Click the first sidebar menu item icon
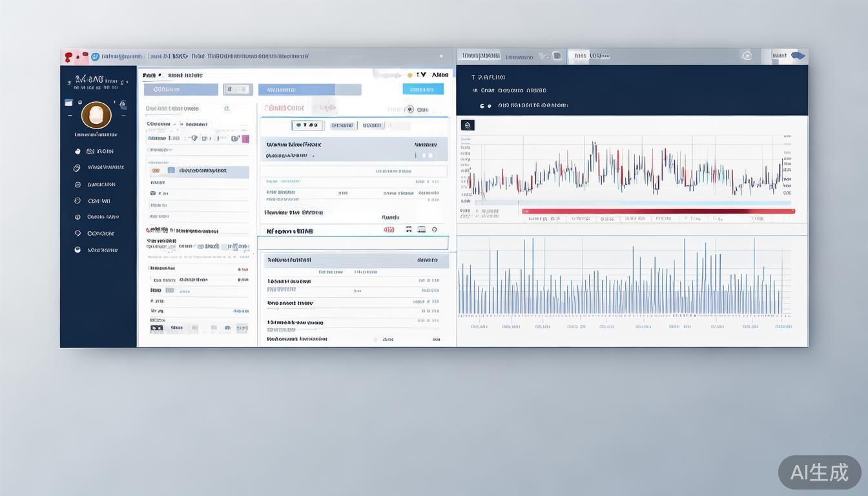Viewport: 868px width, 496px height. 77,151
